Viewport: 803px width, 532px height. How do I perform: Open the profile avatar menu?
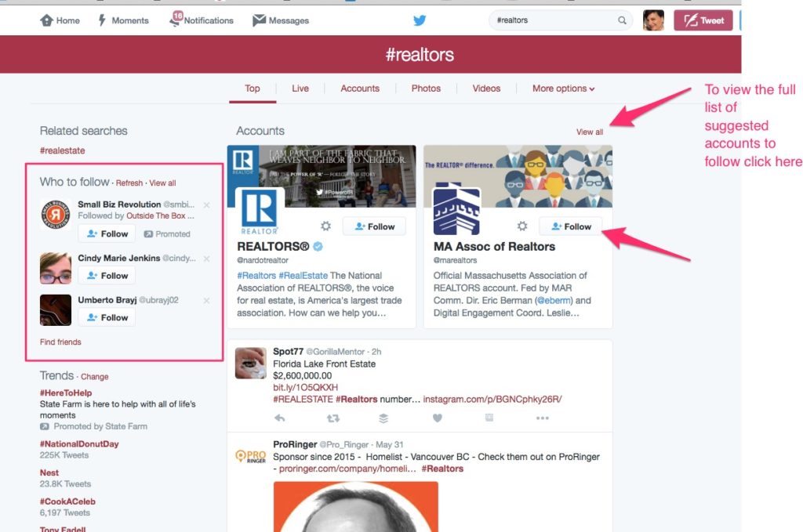tap(653, 20)
